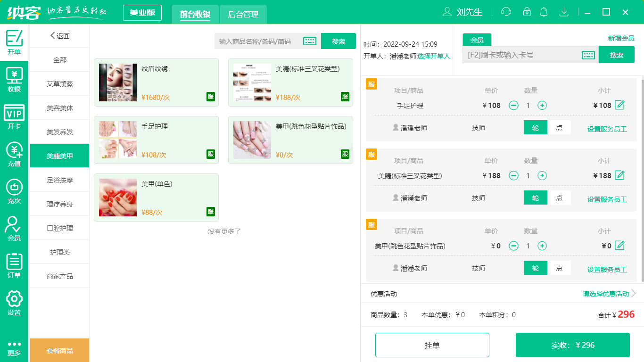Switch 手足护理 technician mode to 点
This screenshot has width=644, height=362.
point(559,127)
